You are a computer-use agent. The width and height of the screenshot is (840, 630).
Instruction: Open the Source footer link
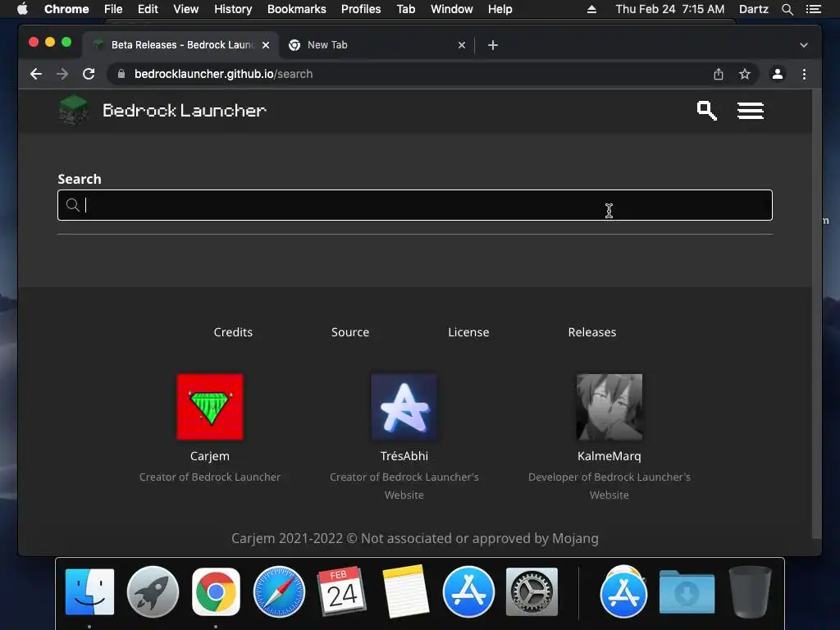coord(350,332)
